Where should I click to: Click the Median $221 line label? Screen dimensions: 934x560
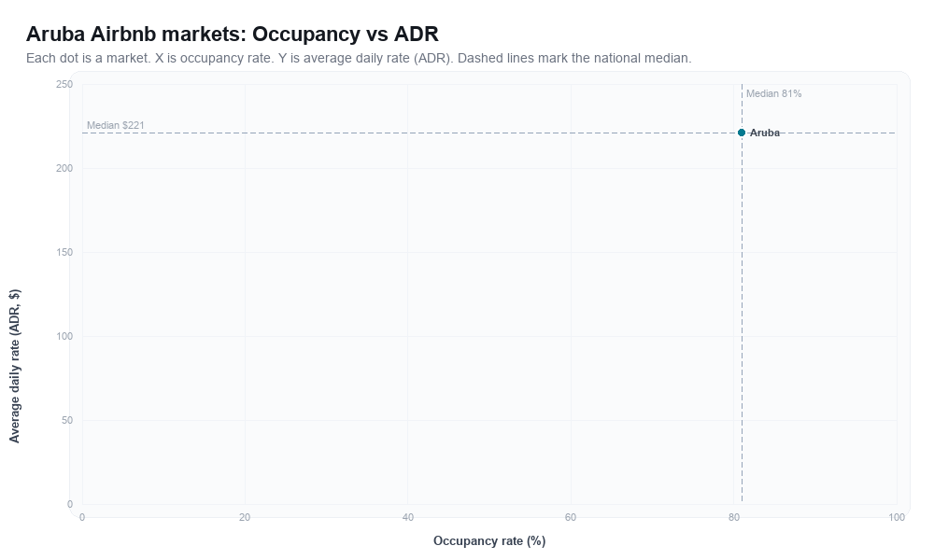point(116,125)
